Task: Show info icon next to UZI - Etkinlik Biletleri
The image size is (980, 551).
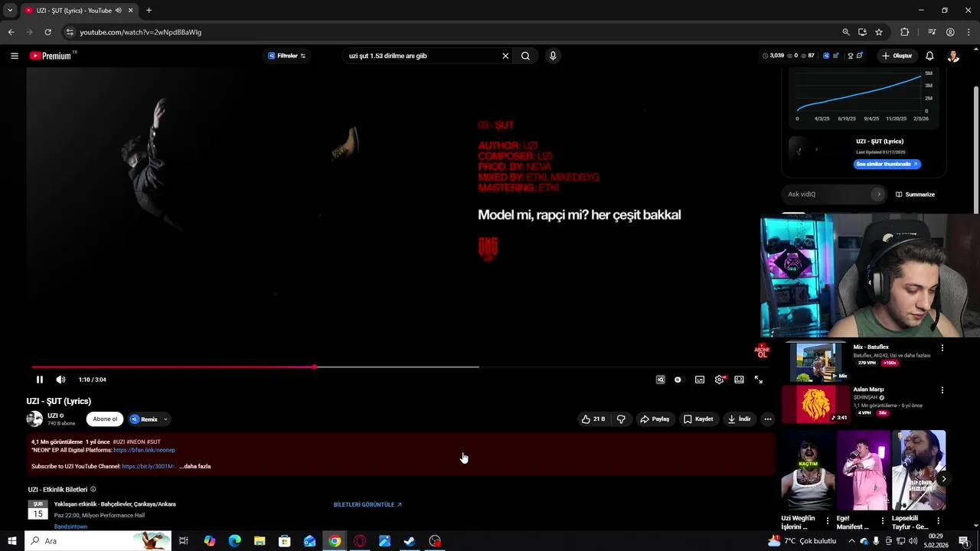Action: (x=93, y=490)
